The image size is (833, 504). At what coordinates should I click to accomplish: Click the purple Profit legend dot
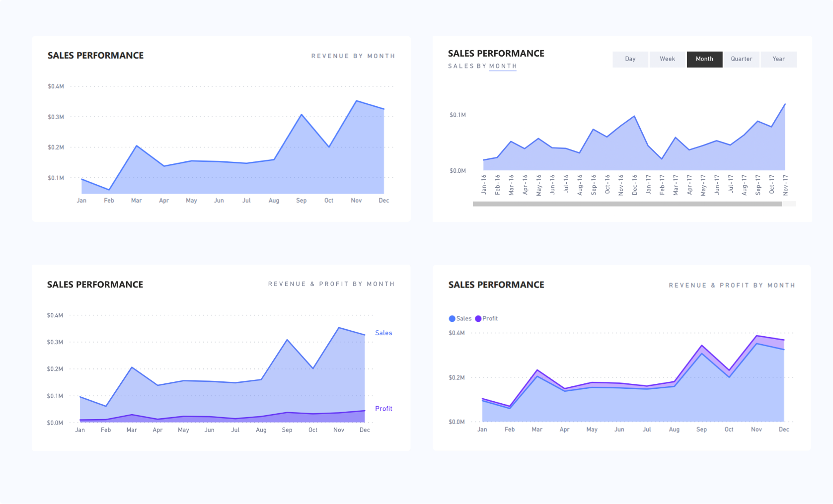(x=478, y=319)
